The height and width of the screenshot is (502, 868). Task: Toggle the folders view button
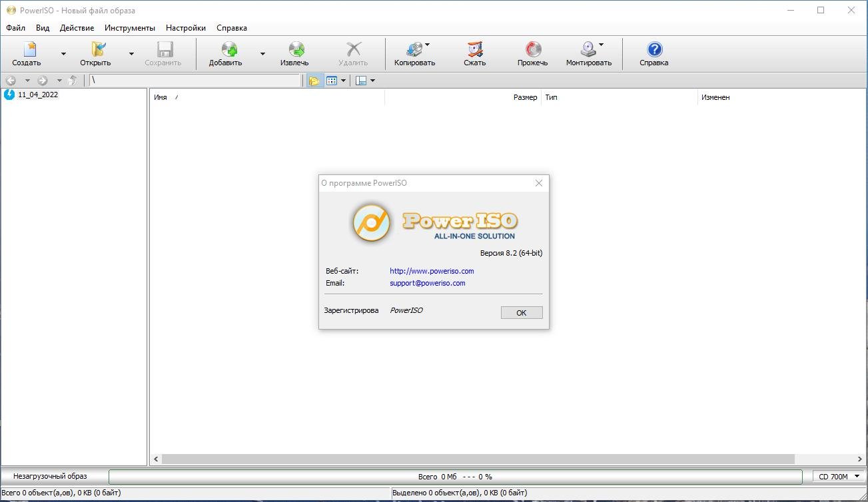(314, 81)
